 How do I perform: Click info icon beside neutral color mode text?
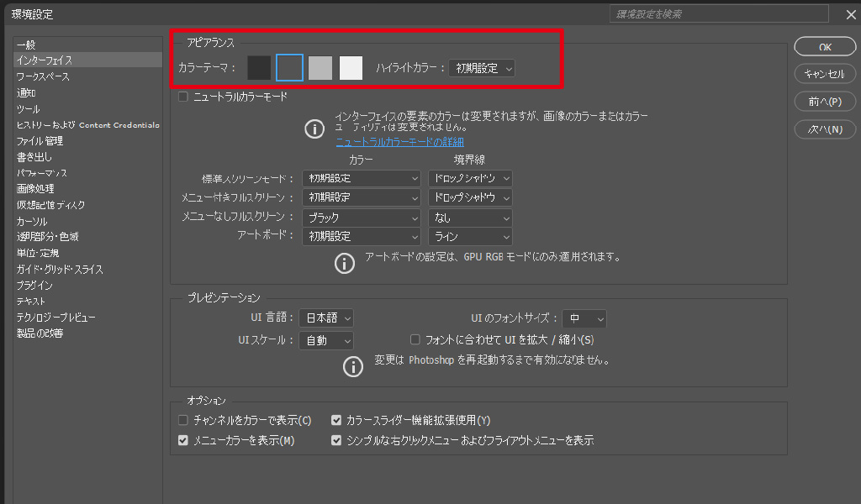pyautogui.click(x=314, y=129)
